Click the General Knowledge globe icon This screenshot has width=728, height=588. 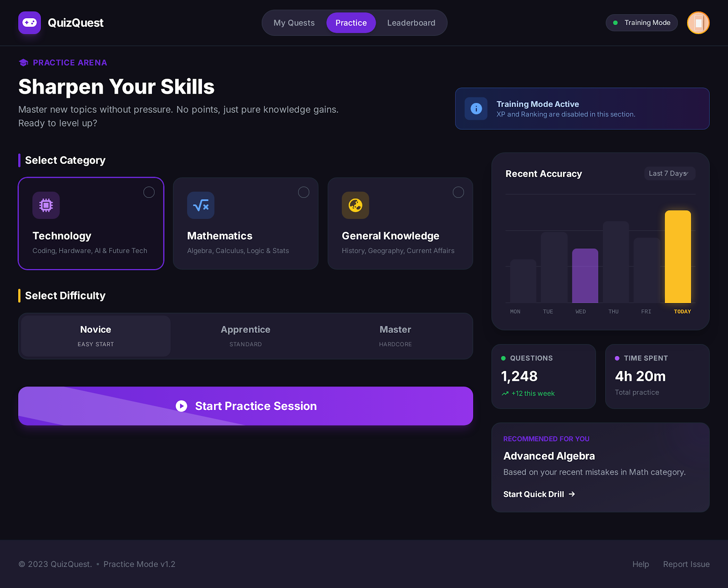355,205
